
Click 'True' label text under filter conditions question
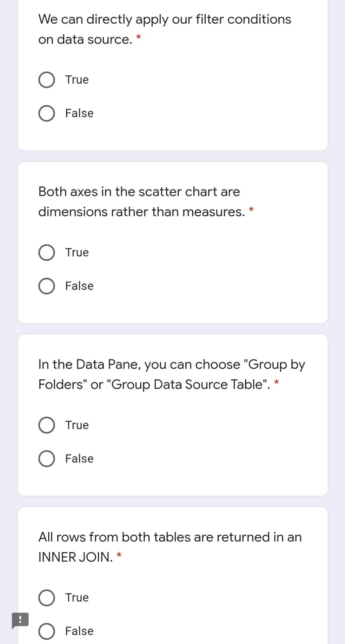coord(77,80)
